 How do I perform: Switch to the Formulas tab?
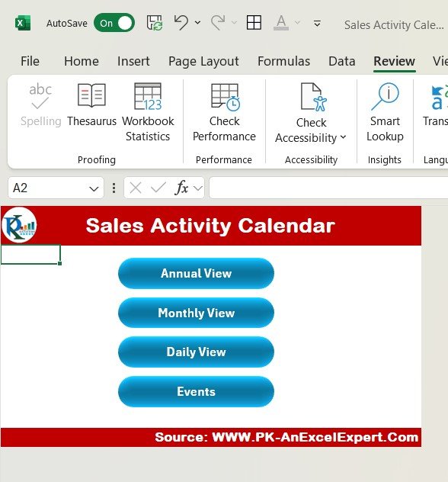point(283,61)
